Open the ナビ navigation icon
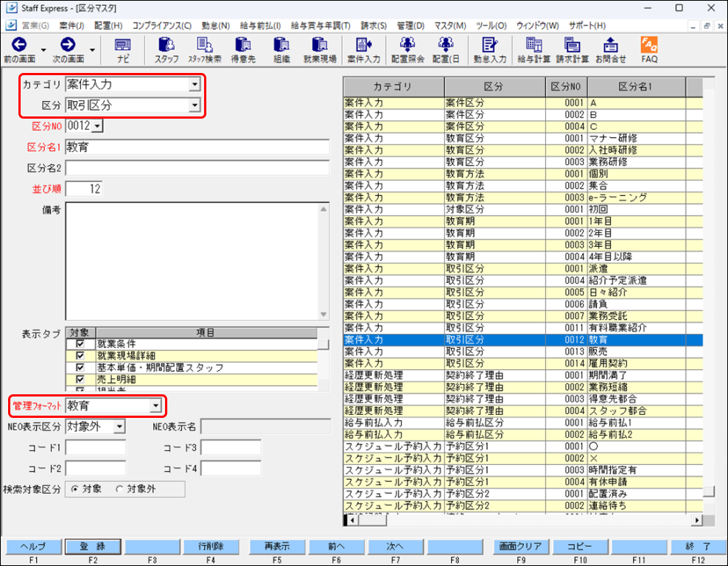The image size is (728, 566). click(122, 49)
